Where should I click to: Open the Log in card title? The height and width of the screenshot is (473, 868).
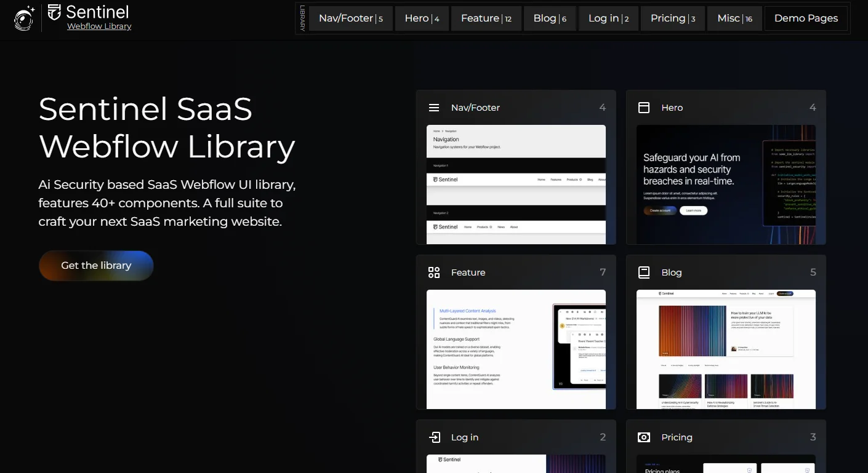click(465, 437)
